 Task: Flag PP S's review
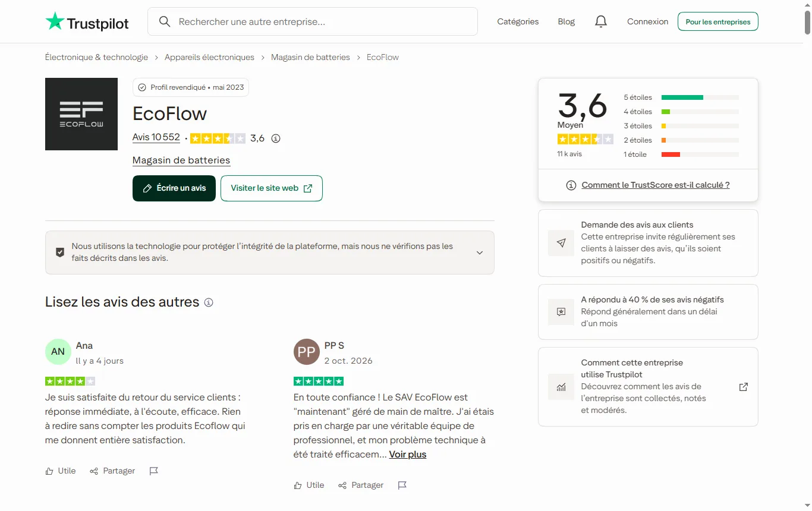click(402, 485)
